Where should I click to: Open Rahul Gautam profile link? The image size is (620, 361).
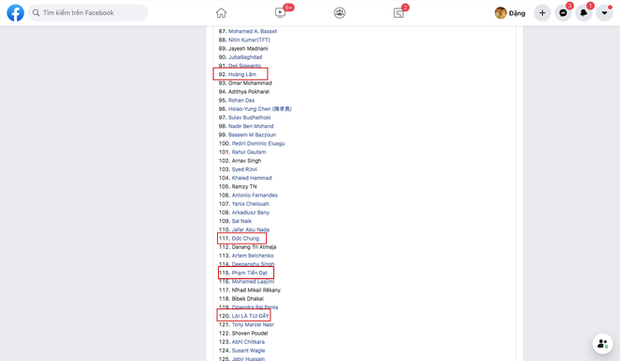pos(249,152)
